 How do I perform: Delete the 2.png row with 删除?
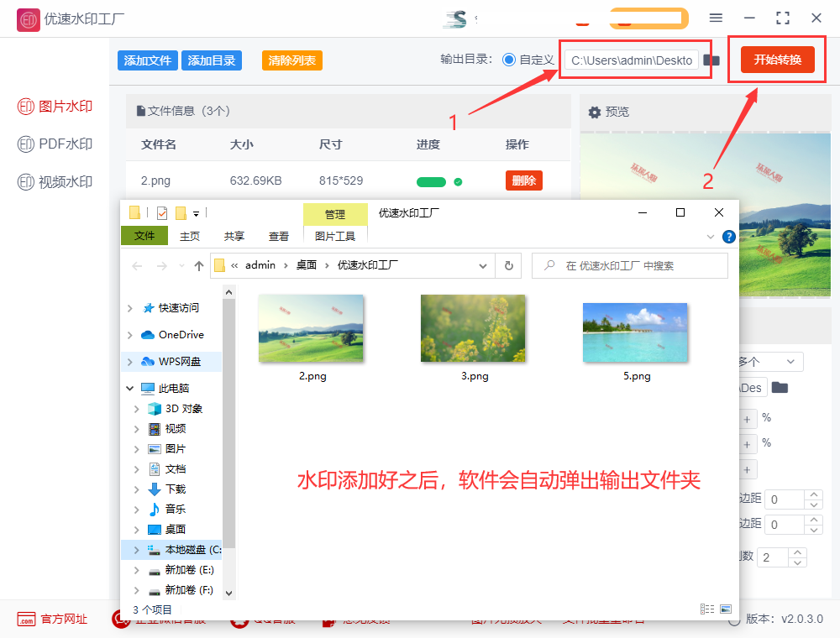pyautogui.click(x=524, y=180)
